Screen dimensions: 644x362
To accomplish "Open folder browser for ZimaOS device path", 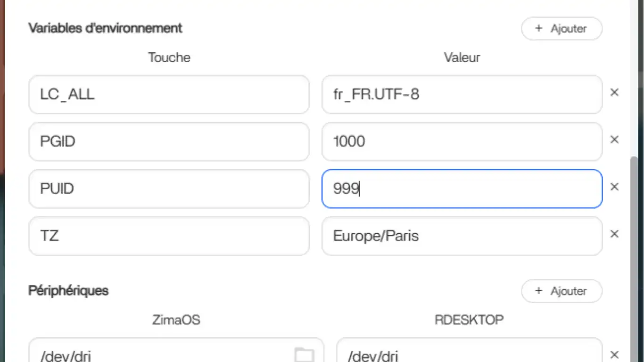I will point(304,354).
